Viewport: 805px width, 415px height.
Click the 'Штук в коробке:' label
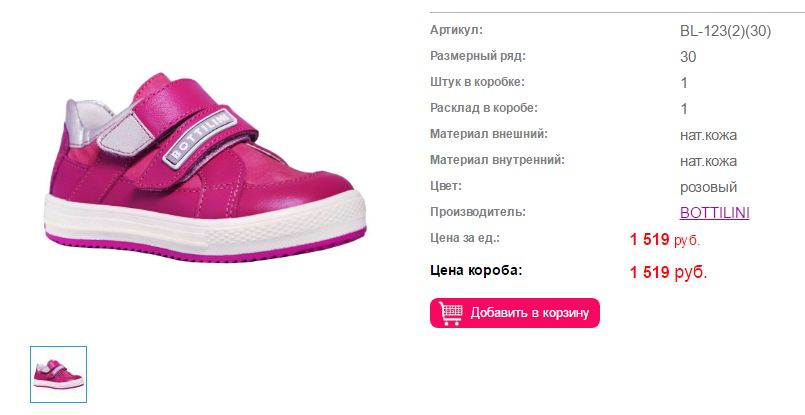coord(477,82)
